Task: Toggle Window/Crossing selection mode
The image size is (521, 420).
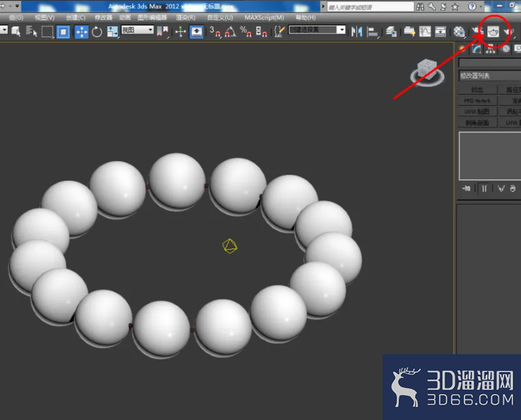Action: coord(63,32)
